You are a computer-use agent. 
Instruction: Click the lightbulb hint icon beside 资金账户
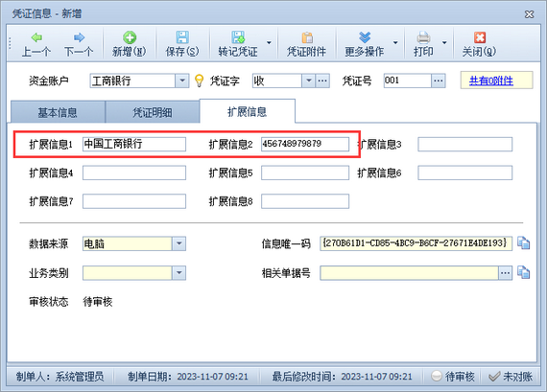(199, 81)
